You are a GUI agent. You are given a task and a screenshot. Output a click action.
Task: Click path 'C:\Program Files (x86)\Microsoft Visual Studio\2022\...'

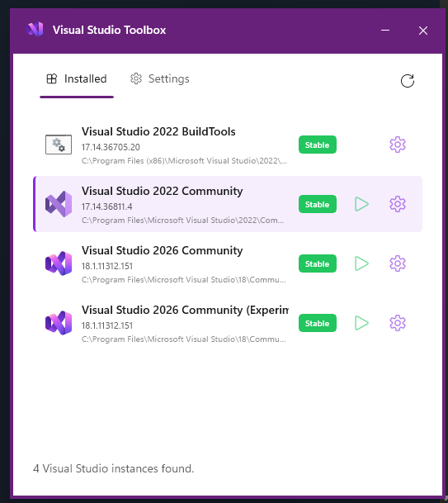[x=184, y=161]
